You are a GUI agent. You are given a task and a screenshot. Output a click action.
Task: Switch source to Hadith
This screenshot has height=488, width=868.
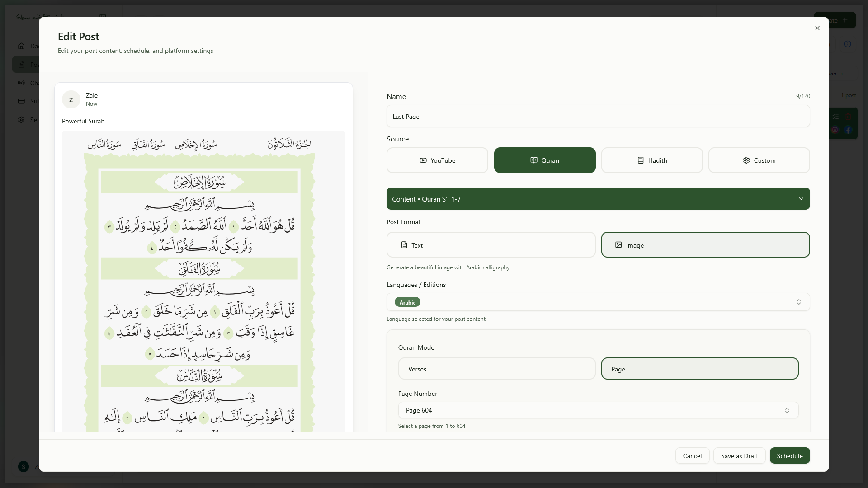click(652, 160)
